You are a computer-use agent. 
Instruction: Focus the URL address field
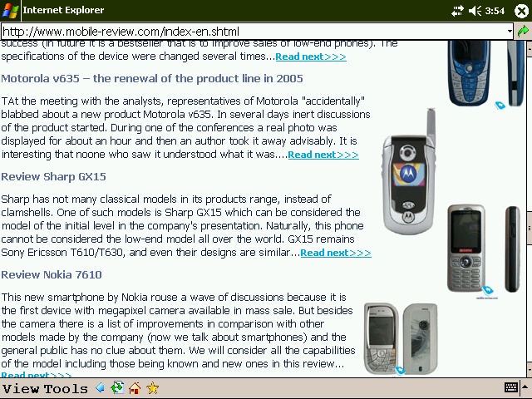pyautogui.click(x=254, y=32)
